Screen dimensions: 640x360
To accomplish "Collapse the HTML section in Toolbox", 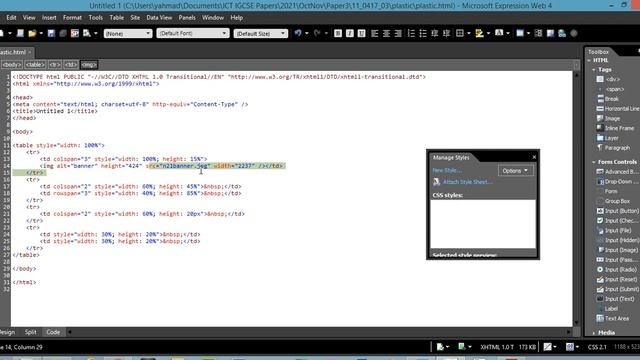I will (x=589, y=60).
